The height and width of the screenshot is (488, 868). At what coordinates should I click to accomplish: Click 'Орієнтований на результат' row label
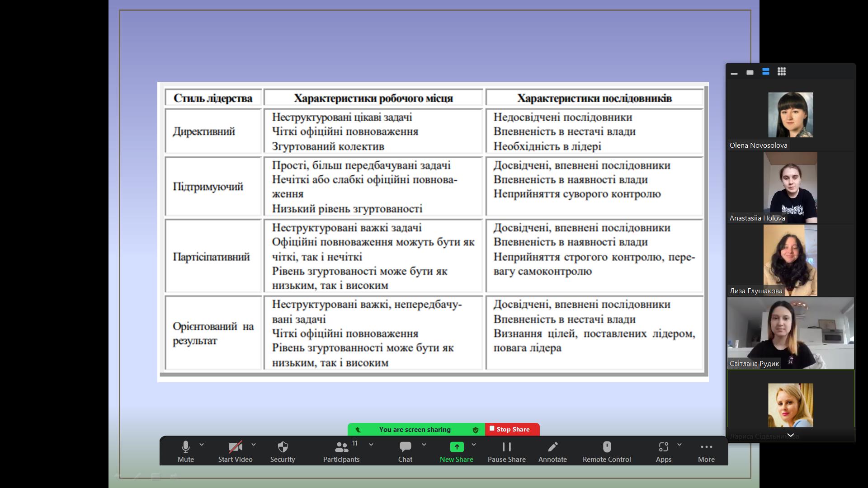[213, 333]
